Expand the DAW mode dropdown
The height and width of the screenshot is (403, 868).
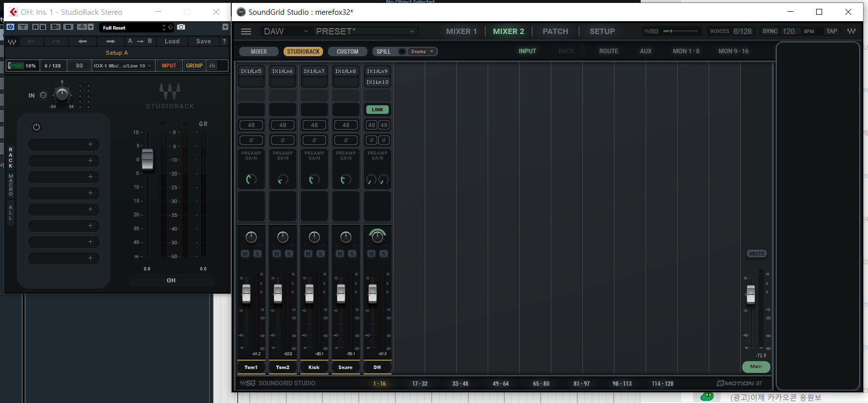tap(286, 32)
